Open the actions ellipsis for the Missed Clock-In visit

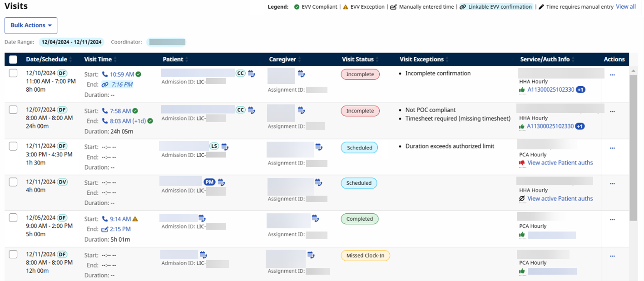(x=612, y=256)
